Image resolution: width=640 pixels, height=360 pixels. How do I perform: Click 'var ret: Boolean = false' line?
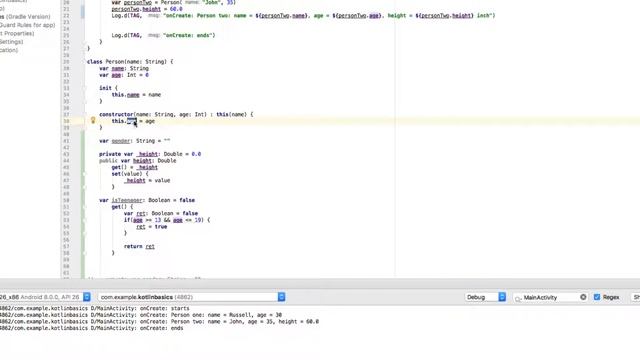pos(161,213)
